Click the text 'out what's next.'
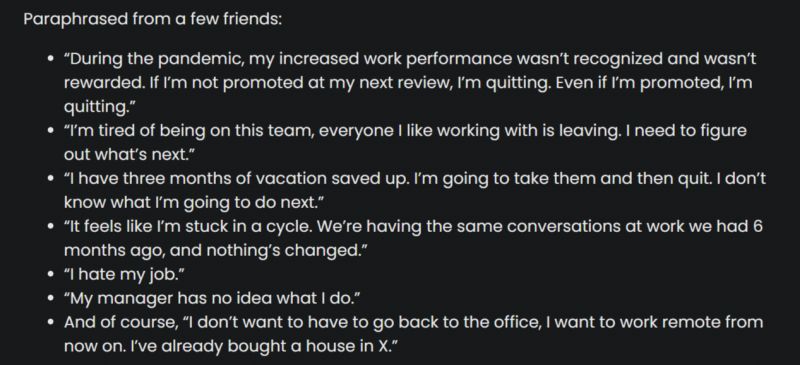 click(130, 155)
